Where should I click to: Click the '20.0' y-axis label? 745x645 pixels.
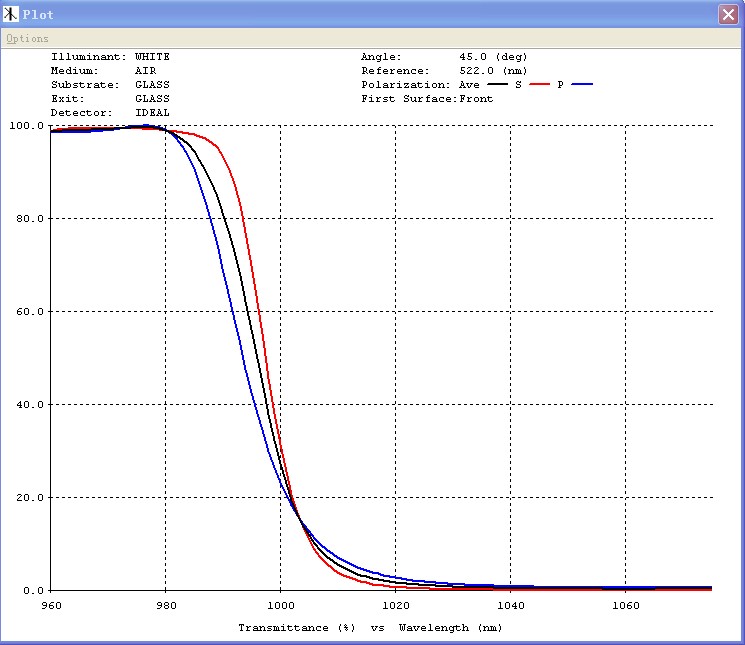(x=29, y=498)
